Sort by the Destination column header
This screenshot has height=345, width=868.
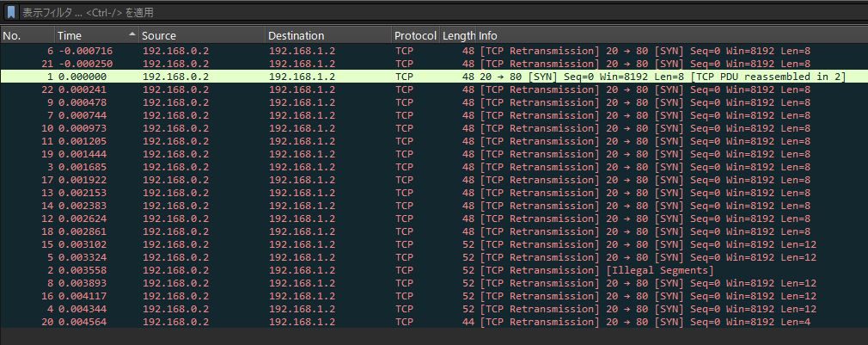pos(327,35)
